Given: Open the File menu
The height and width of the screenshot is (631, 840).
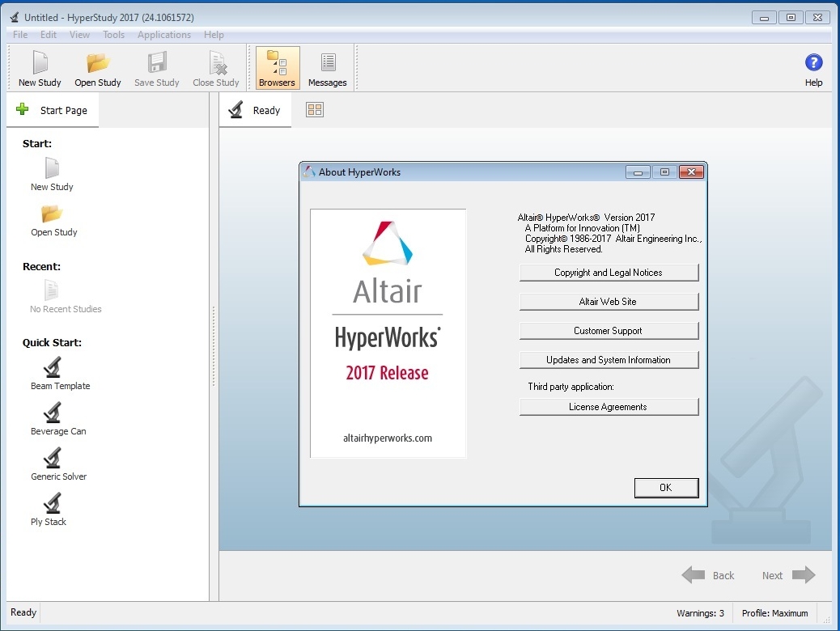Looking at the screenshot, I should [x=20, y=35].
